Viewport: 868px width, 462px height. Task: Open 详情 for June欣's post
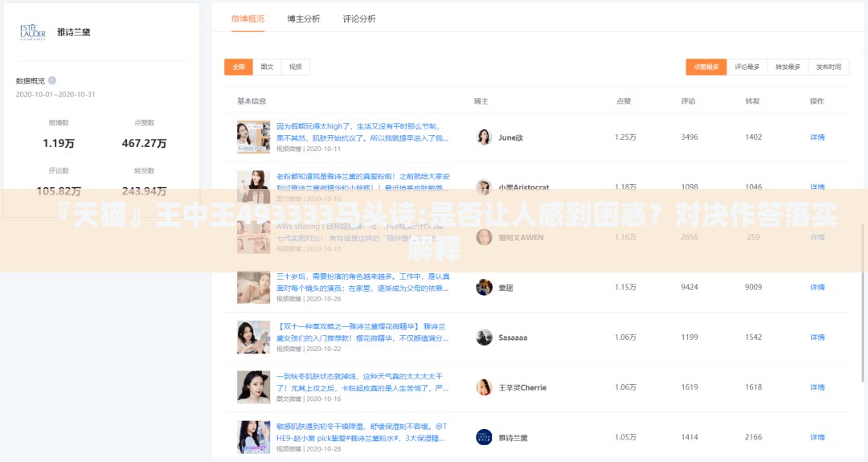817,137
